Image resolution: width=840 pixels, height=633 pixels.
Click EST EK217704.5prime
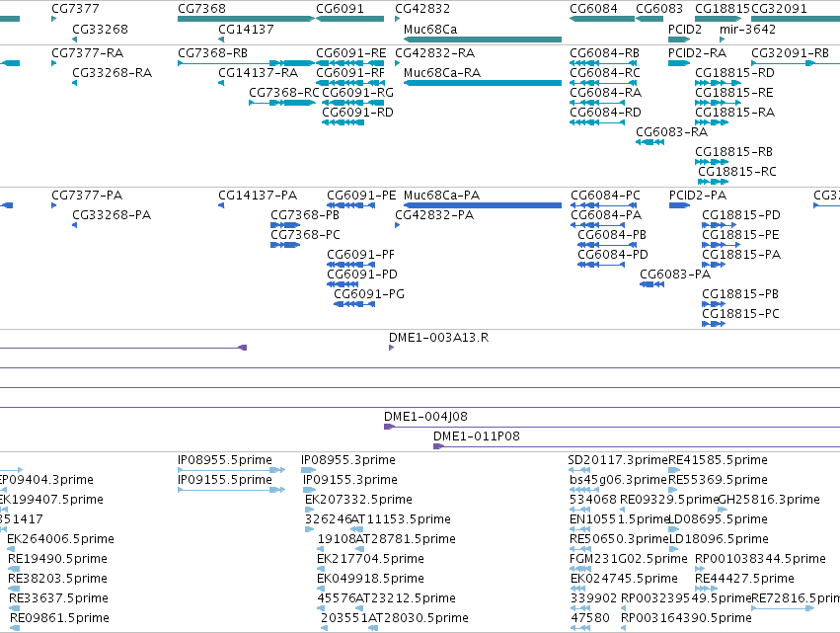[321, 569]
